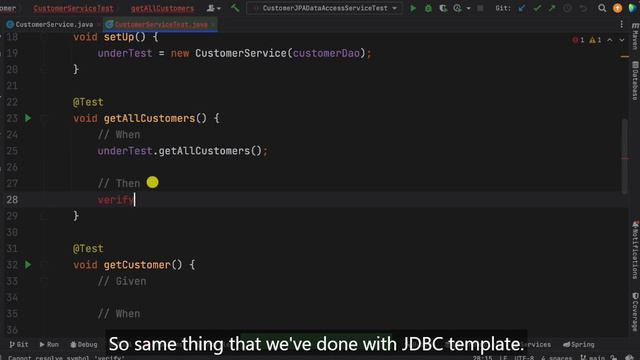Open the Database tool window

pyautogui.click(x=635, y=81)
